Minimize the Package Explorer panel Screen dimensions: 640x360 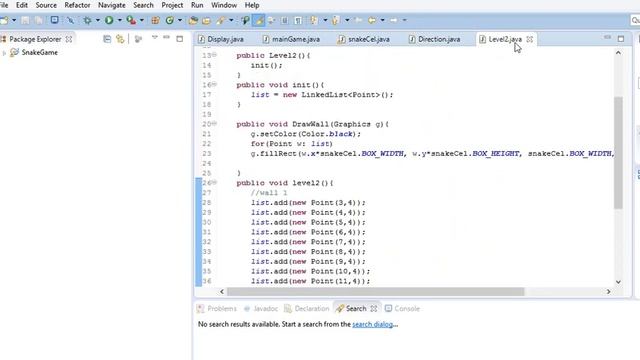pyautogui.click(x=166, y=38)
